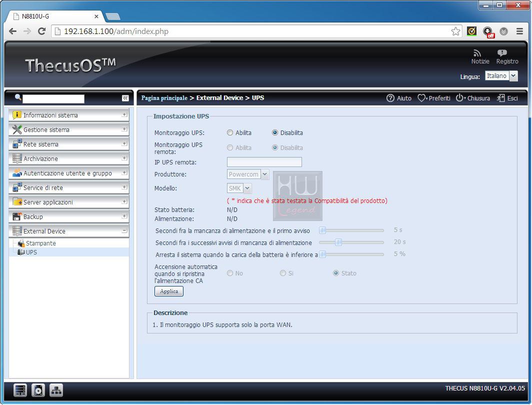Screen dimensions: 532x405
Task: Select Disabilita for Monitoraggio UPS
Action: [x=275, y=132]
